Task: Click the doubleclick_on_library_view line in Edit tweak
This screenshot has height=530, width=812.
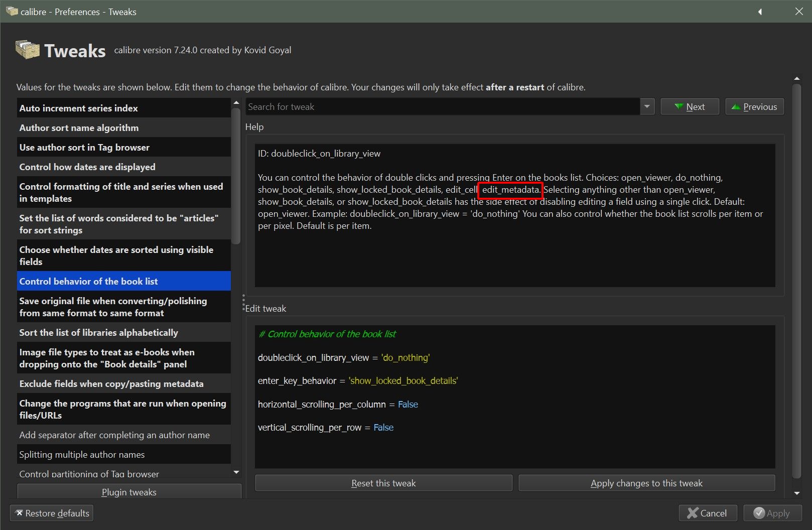Action: (344, 357)
